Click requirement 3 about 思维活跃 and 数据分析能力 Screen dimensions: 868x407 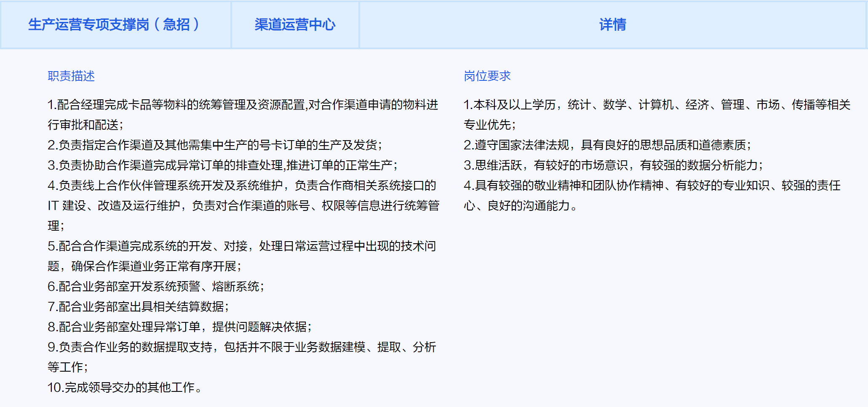(x=614, y=165)
